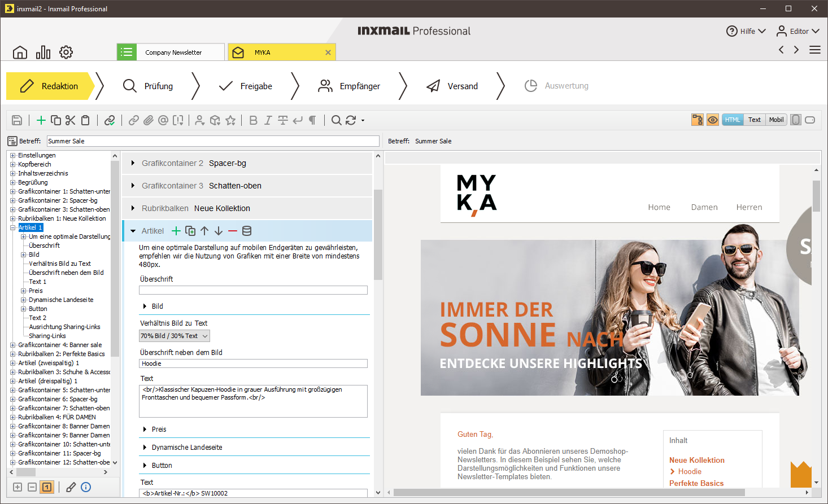
Task: Click the scissors cut icon
Action: tap(70, 120)
